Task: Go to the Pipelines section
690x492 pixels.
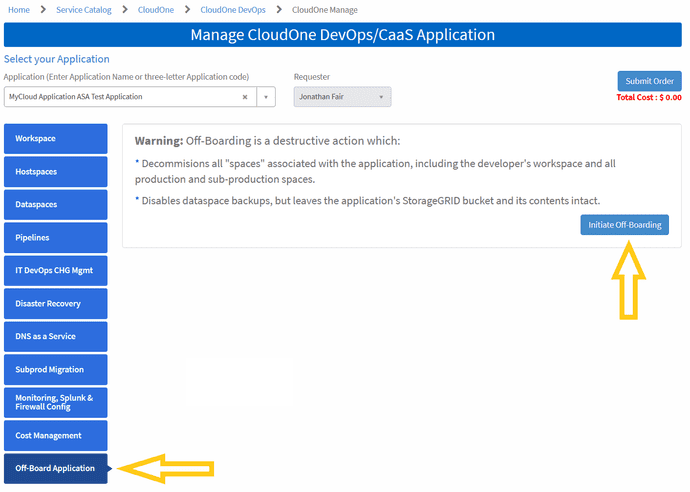Action: click(55, 238)
